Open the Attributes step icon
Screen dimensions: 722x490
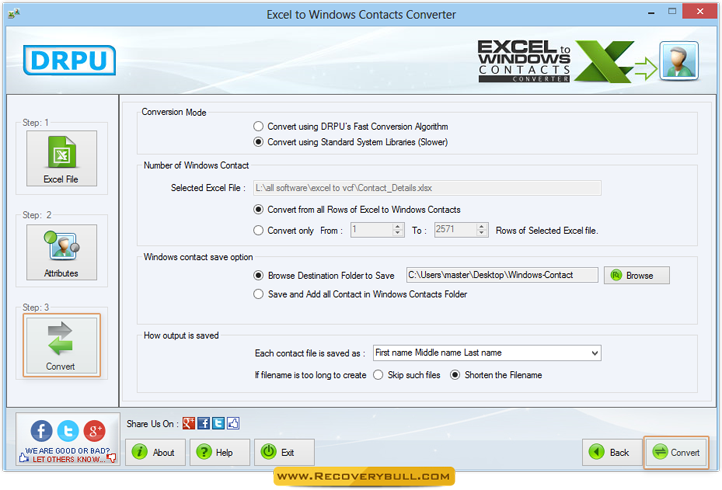click(61, 251)
